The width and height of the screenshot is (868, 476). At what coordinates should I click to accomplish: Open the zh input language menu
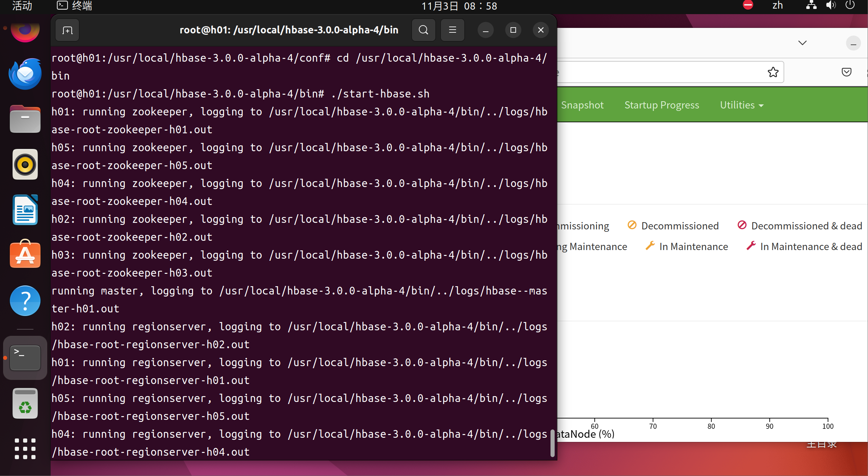777,6
